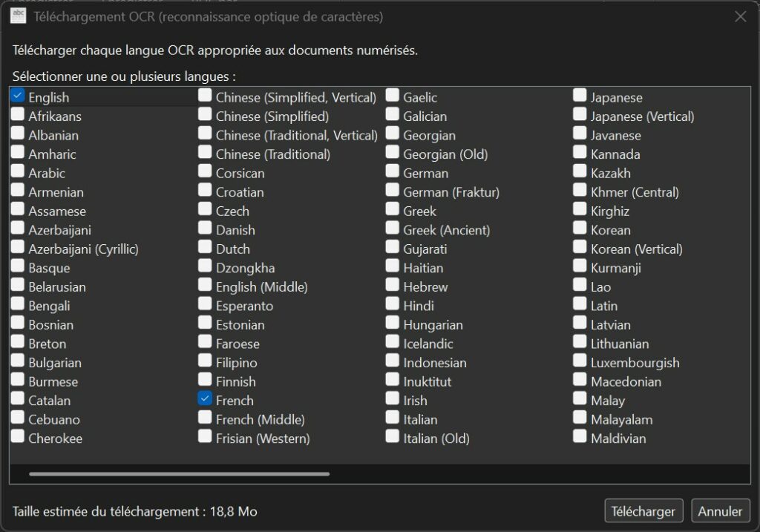Enable Hebrew OCR download
760x532 pixels.
coord(393,286)
